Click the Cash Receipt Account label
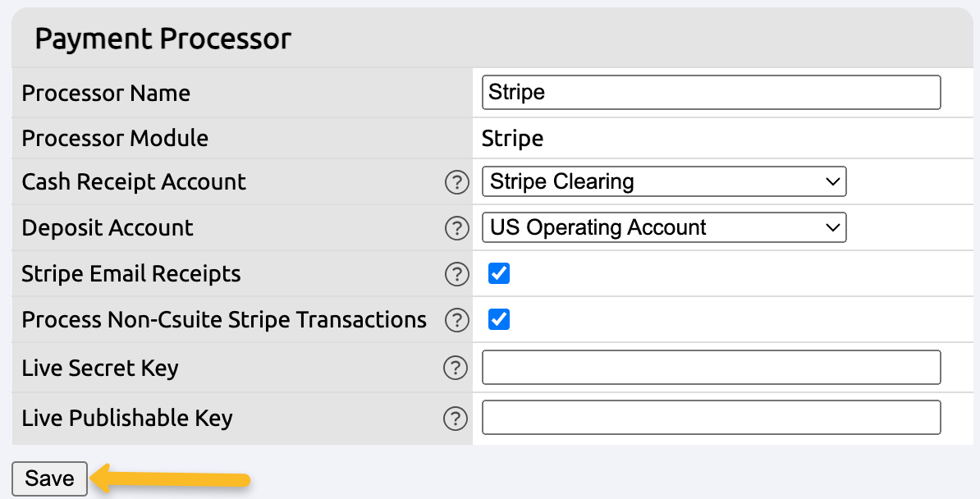This screenshot has height=499, width=980. click(x=134, y=182)
